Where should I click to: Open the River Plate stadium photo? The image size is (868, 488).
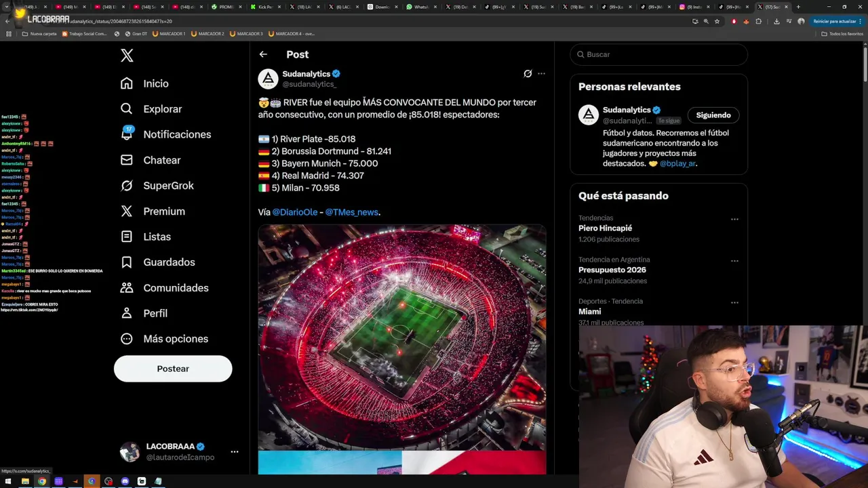tap(401, 338)
